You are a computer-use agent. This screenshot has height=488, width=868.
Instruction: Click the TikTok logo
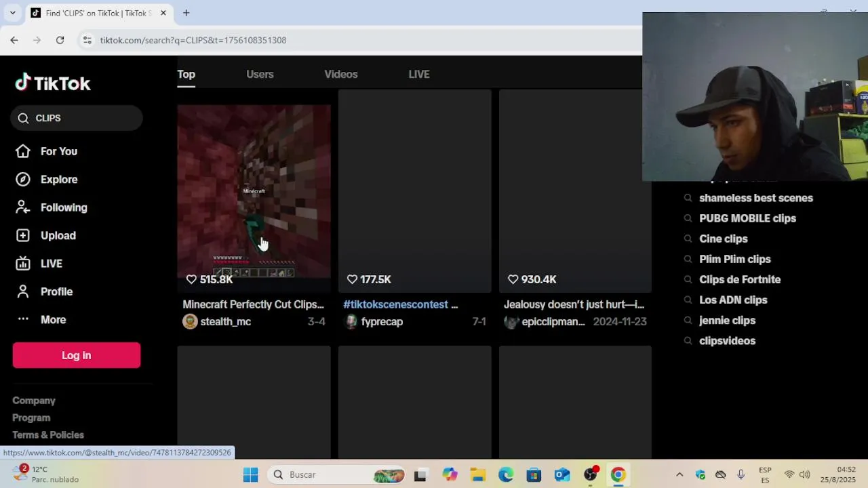(x=53, y=83)
